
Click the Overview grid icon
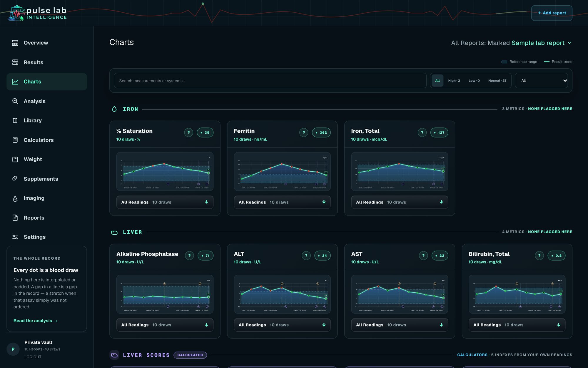click(x=15, y=43)
